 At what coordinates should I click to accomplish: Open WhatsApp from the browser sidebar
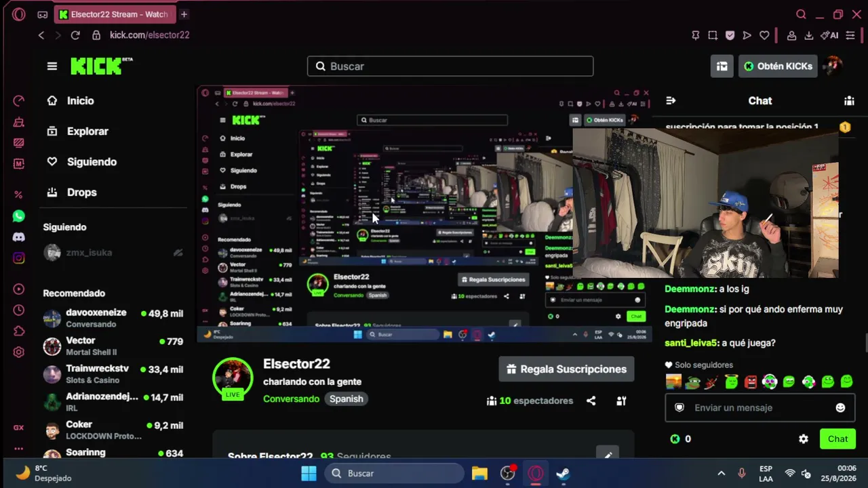tap(19, 216)
